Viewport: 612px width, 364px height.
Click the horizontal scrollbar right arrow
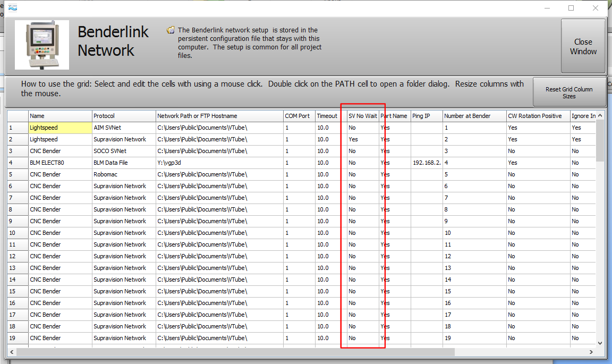[x=591, y=352]
